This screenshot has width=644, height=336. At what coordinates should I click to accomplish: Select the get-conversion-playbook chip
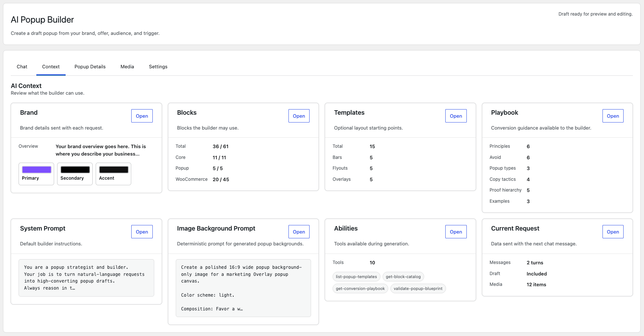point(360,288)
